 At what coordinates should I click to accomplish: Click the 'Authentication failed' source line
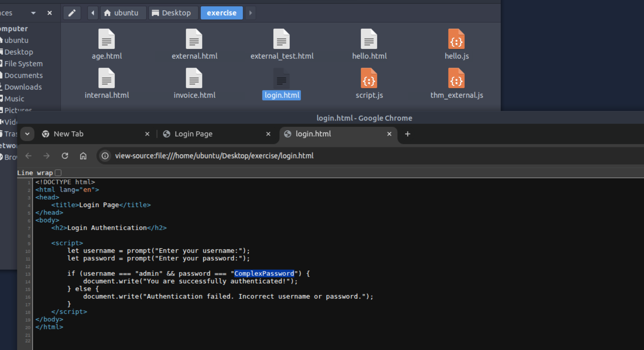228,296
